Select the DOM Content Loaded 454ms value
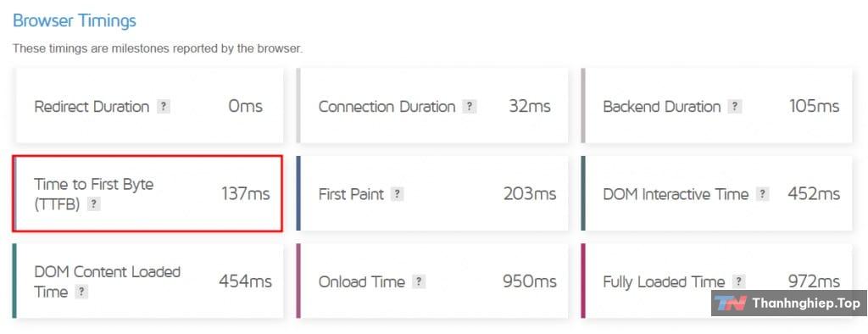 pos(245,281)
